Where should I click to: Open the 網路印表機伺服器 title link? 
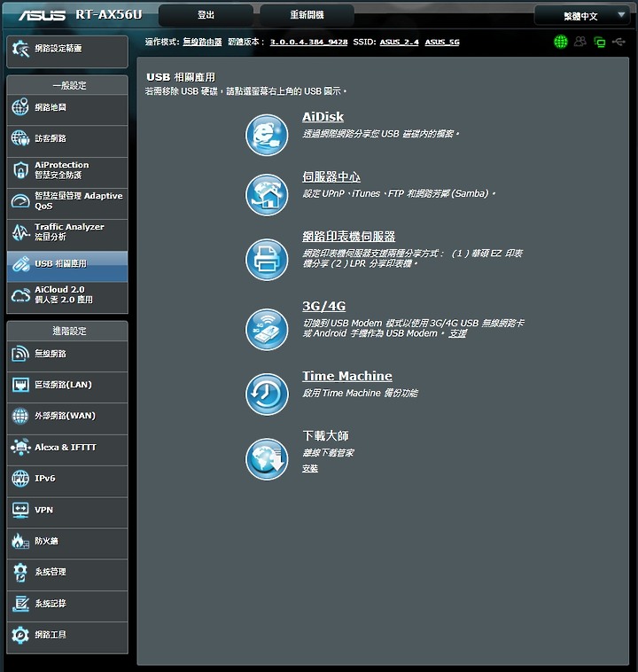pos(349,236)
